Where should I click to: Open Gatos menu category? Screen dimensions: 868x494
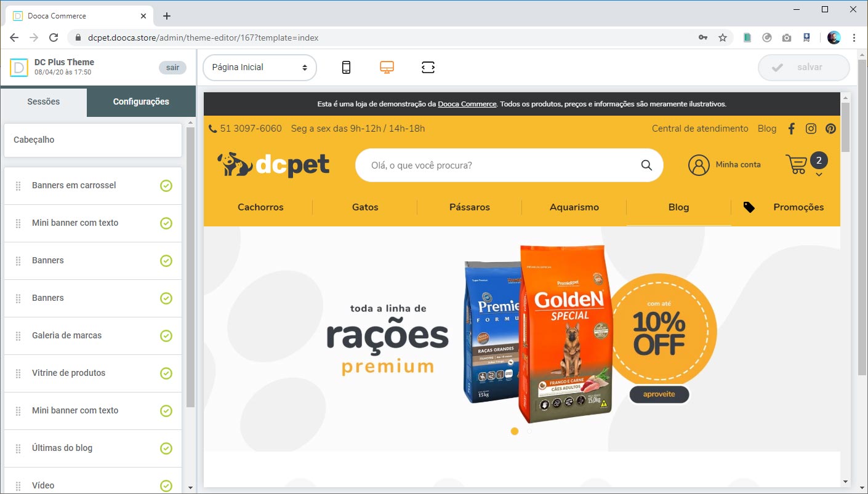(x=365, y=207)
